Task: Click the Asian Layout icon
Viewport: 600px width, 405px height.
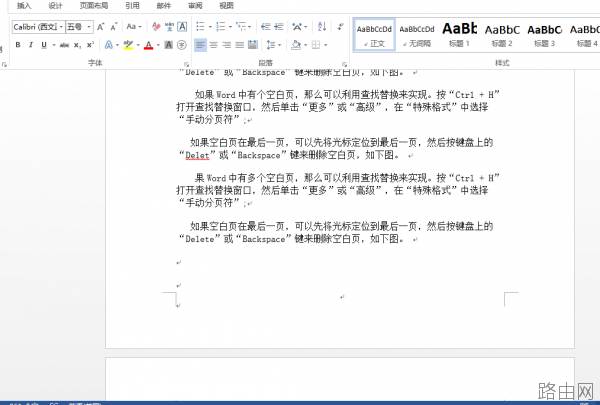Action: [297, 26]
